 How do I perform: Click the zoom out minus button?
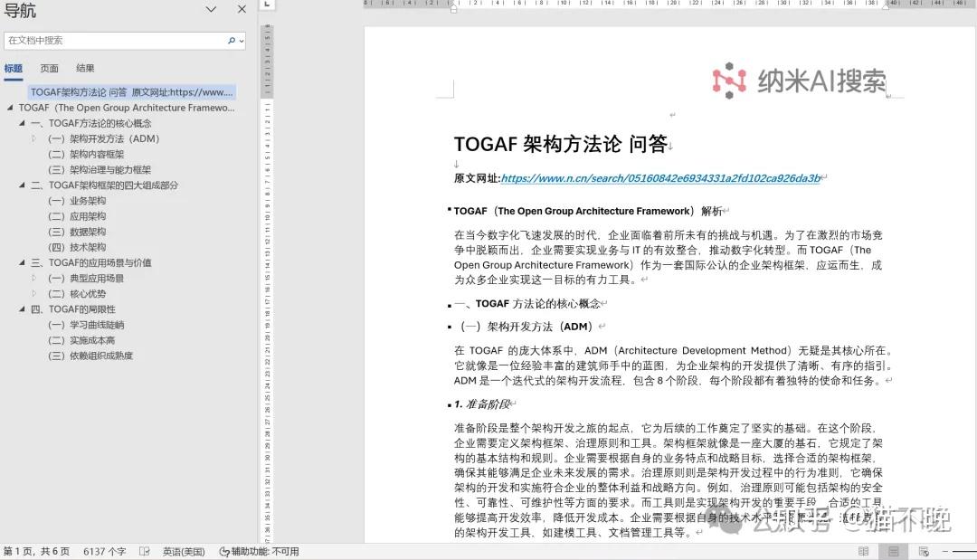tap(945, 551)
